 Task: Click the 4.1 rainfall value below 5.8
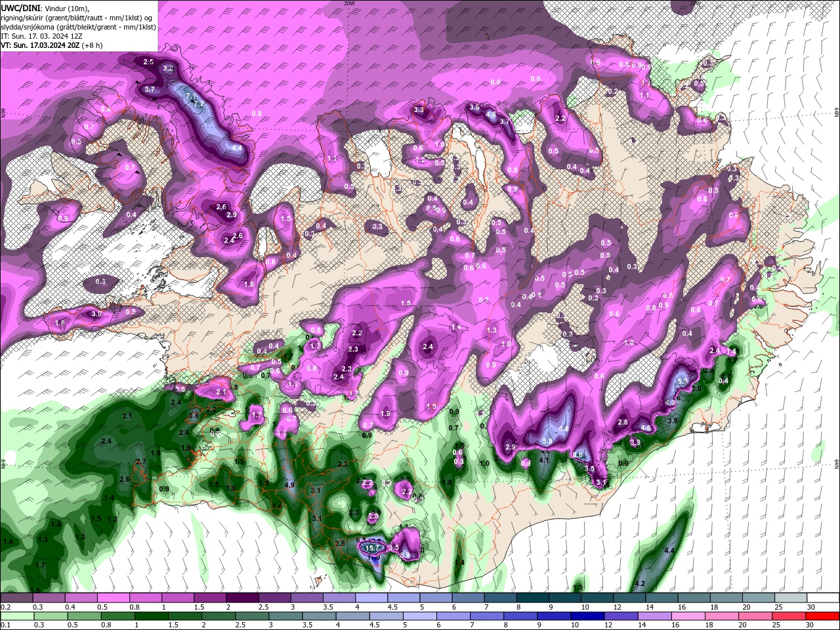point(544,460)
